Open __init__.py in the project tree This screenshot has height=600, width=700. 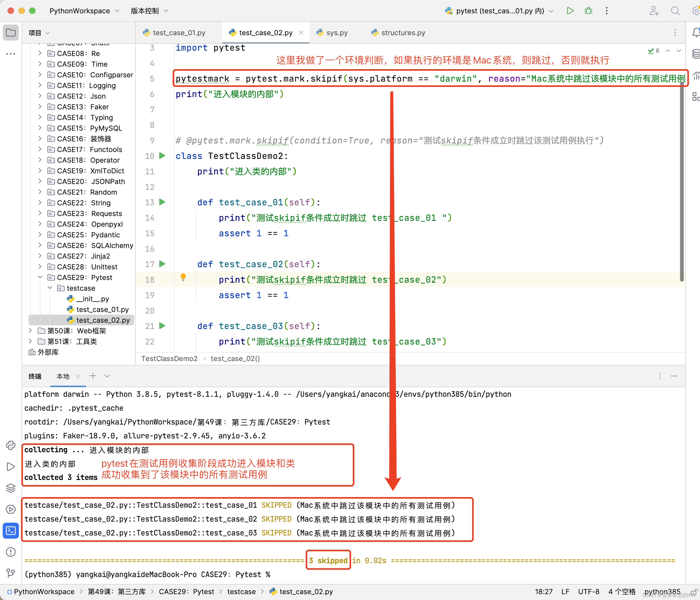point(88,299)
